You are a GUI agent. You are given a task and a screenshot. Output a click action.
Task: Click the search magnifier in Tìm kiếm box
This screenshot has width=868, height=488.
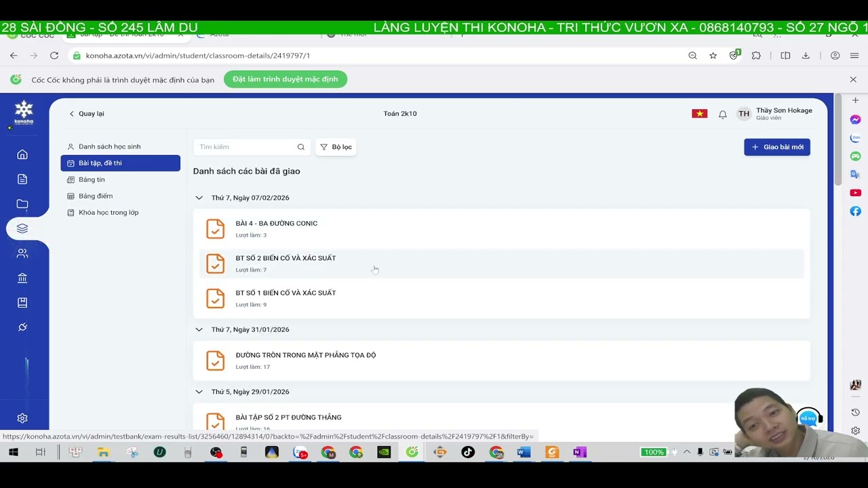click(x=301, y=147)
